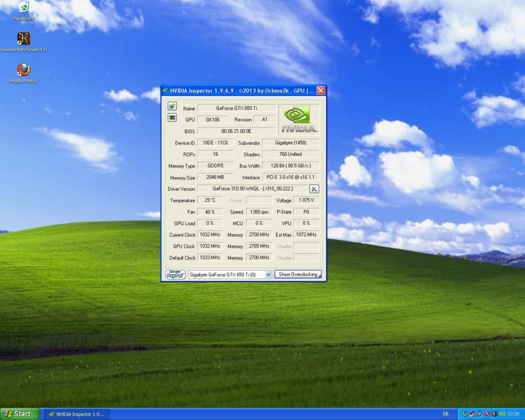Viewport: 525px width, 420px height.
Task: Select the Heaven Benchmark 4.0 shortcut
Action: (23, 42)
